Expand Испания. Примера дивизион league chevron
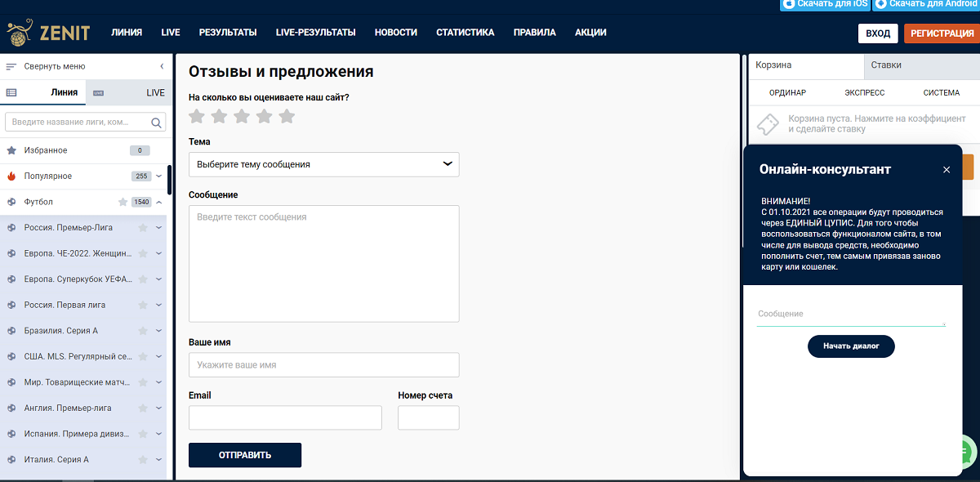980x482 pixels. [159, 434]
